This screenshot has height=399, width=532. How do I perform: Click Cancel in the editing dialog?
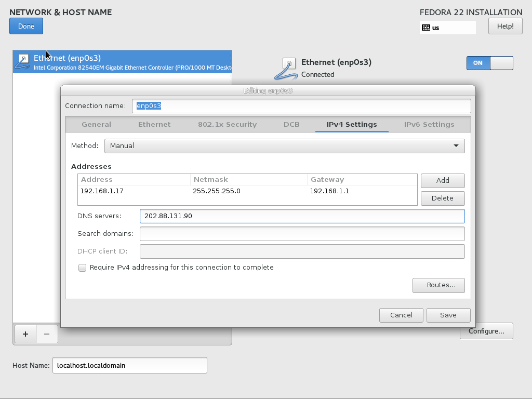401,315
